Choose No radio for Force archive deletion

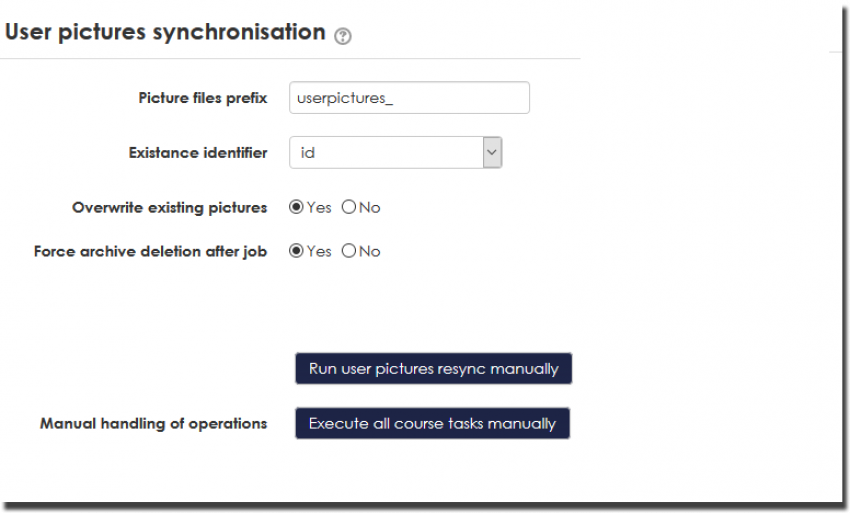tap(349, 251)
